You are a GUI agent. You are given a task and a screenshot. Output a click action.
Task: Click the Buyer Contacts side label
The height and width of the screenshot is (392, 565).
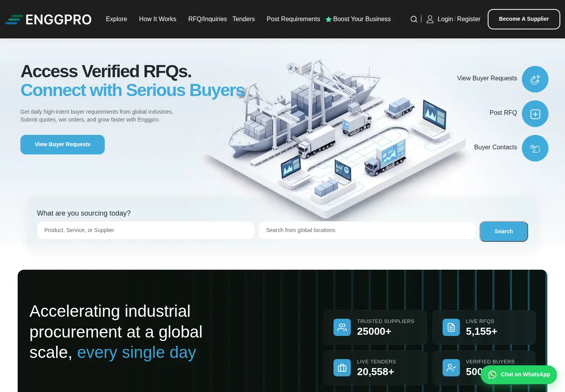496,147
